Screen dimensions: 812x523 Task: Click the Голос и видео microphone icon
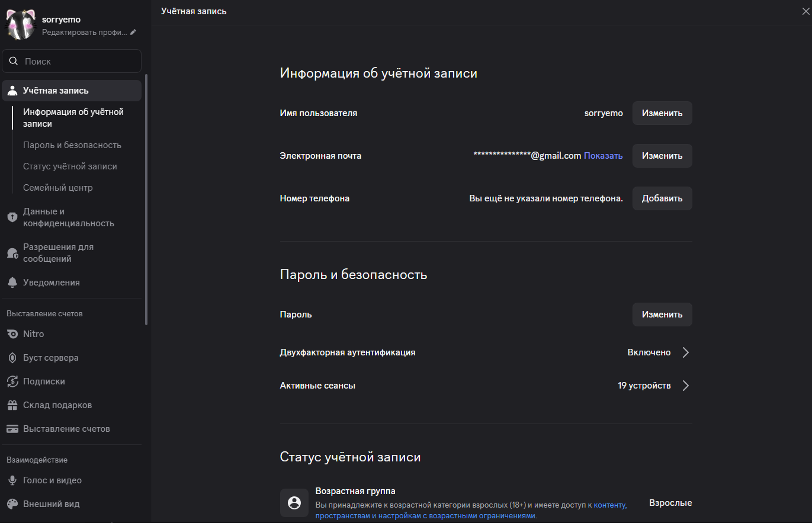click(x=12, y=480)
